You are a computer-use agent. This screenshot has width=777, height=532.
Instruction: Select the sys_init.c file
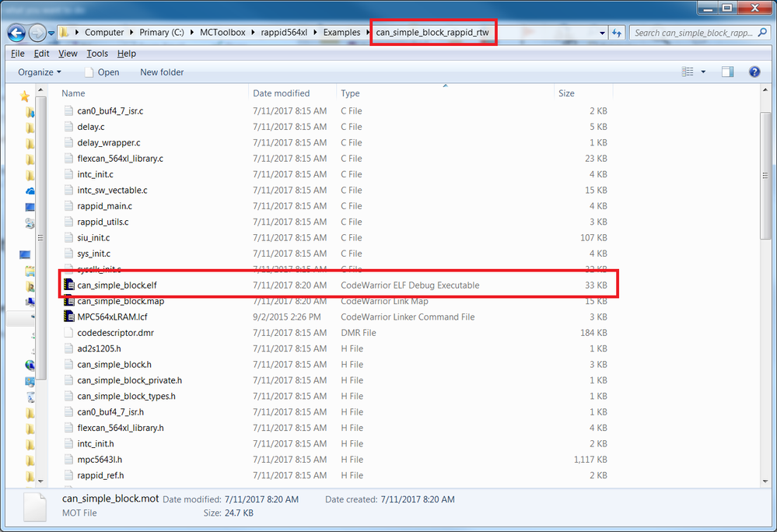tap(93, 254)
